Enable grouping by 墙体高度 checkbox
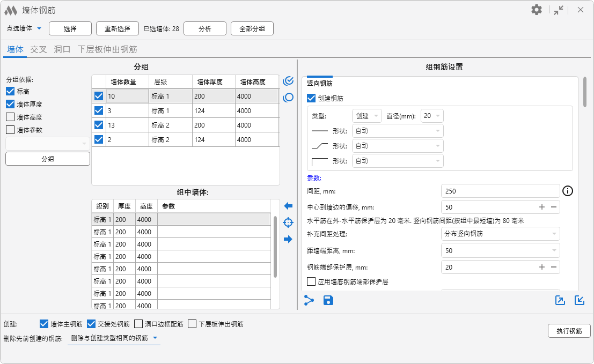 coord(10,117)
